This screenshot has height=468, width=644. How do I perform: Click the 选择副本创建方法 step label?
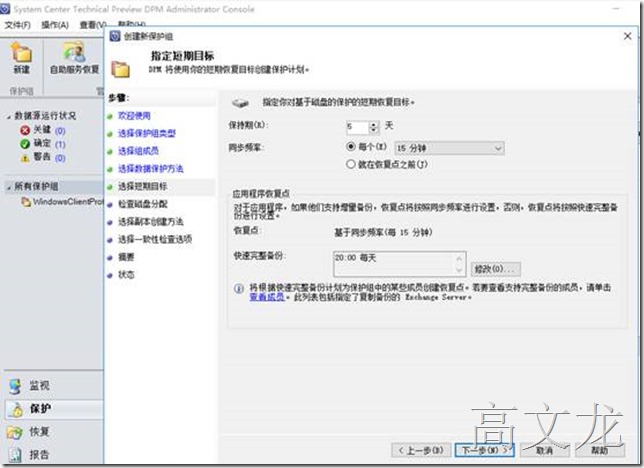(151, 222)
